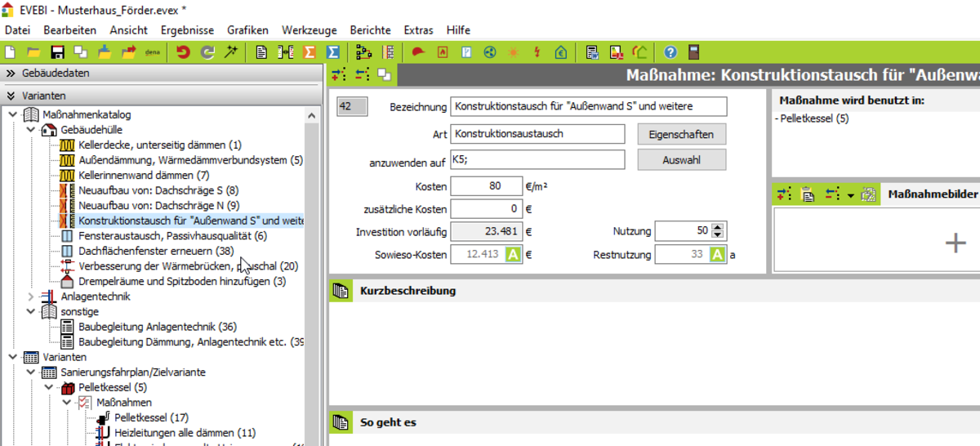Click the blue Help question mark icon
Image resolution: width=980 pixels, height=446 pixels.
670,52
